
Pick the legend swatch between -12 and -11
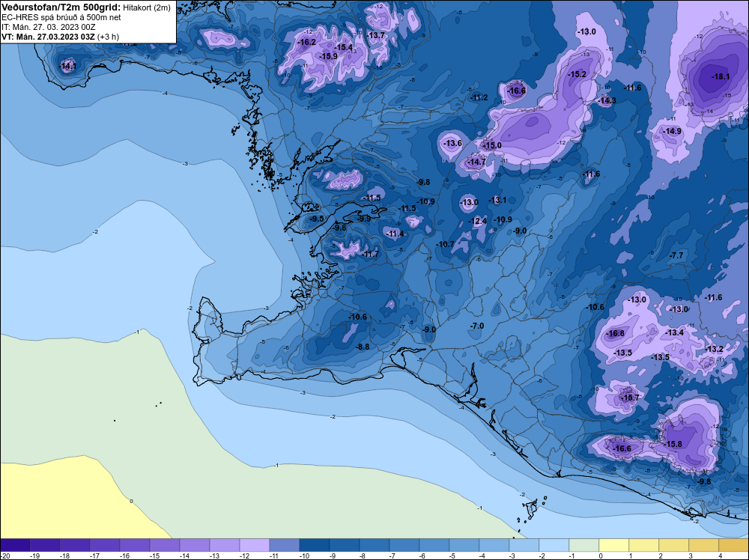pyautogui.click(x=255, y=545)
